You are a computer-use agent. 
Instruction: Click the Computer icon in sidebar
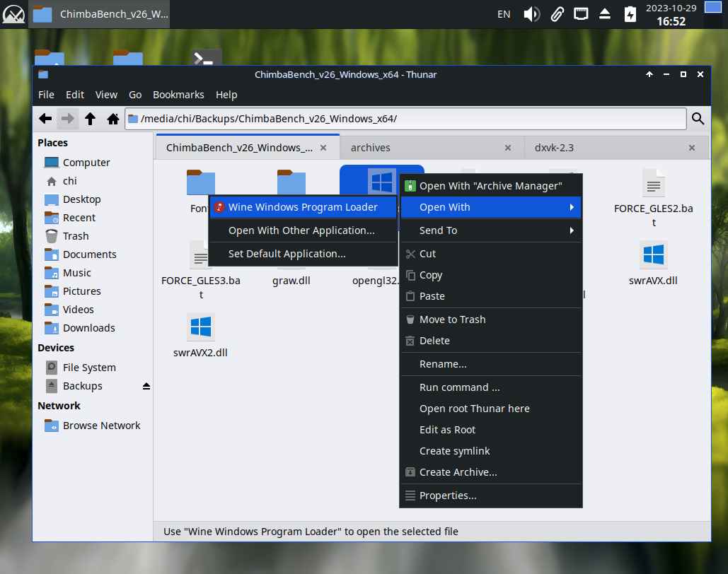[52, 163]
